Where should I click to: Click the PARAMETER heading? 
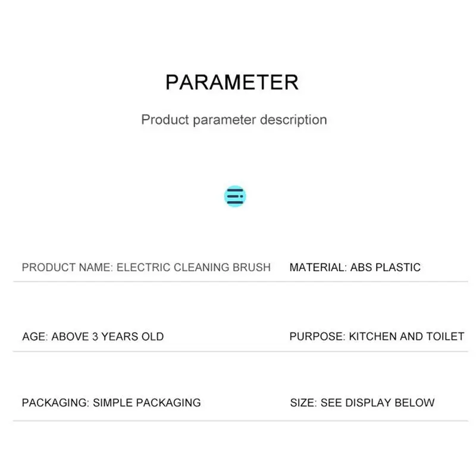coord(232,82)
